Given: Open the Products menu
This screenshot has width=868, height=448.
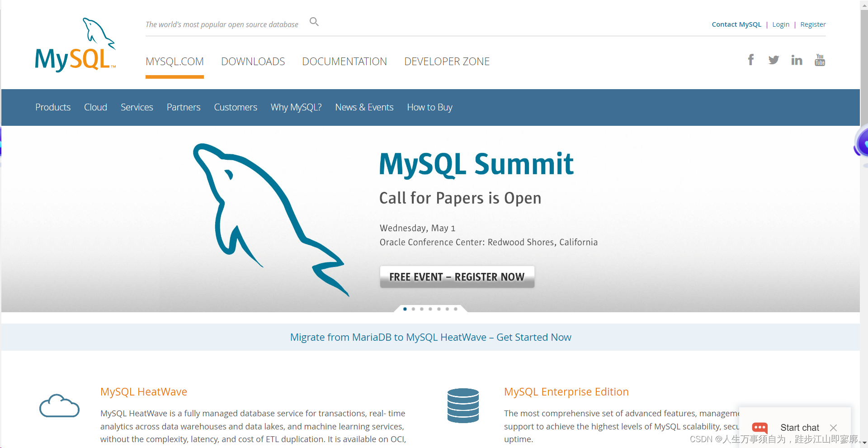Looking at the screenshot, I should pos(53,107).
